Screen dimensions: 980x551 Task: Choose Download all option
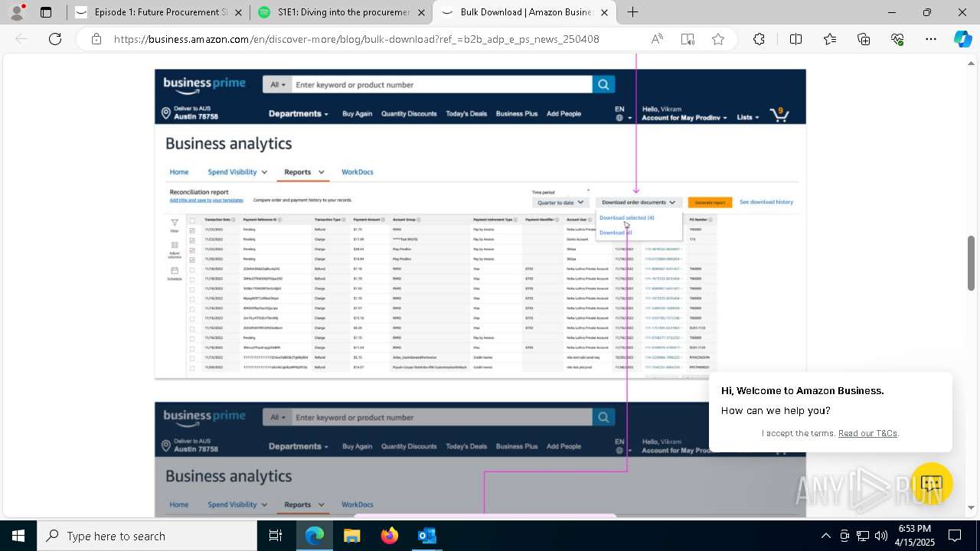pos(616,233)
